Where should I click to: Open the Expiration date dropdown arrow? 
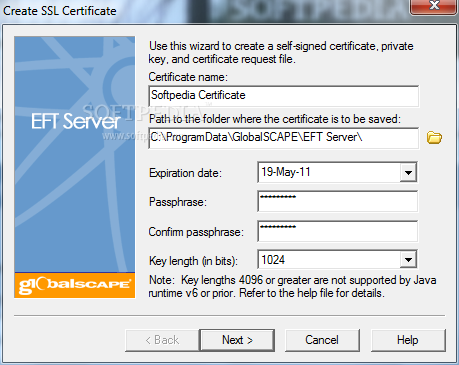(408, 172)
